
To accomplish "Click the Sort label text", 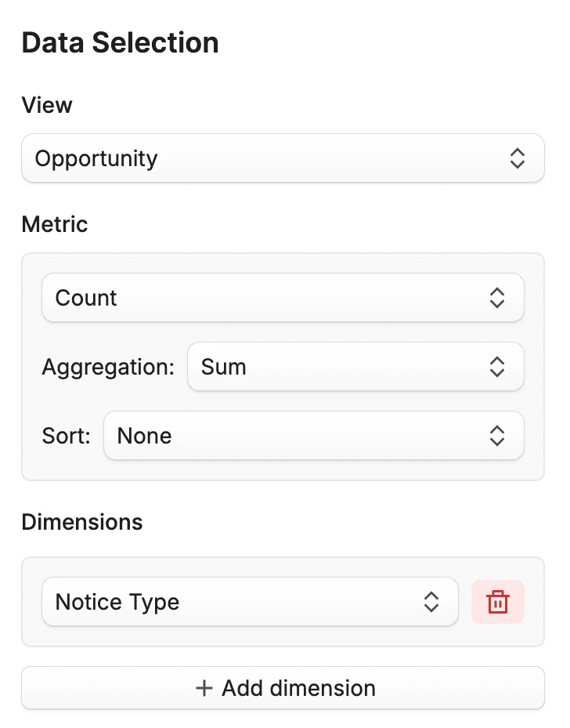I will 67,436.
